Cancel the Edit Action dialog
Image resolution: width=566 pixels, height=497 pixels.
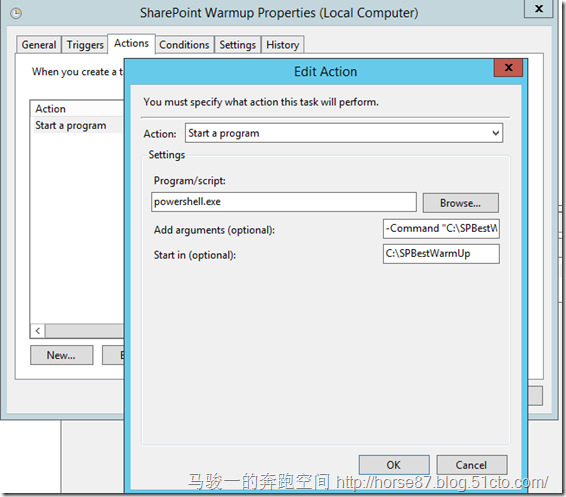(471, 465)
